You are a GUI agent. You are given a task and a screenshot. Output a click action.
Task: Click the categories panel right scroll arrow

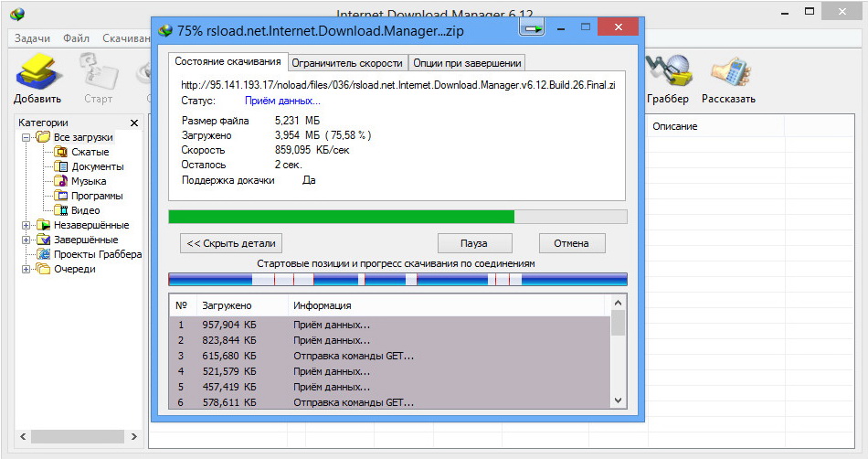pos(134,437)
